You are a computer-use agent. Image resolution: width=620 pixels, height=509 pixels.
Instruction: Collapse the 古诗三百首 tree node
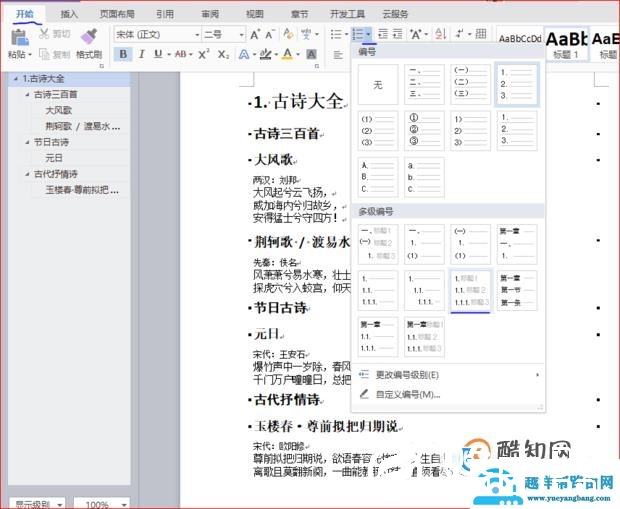[27, 95]
